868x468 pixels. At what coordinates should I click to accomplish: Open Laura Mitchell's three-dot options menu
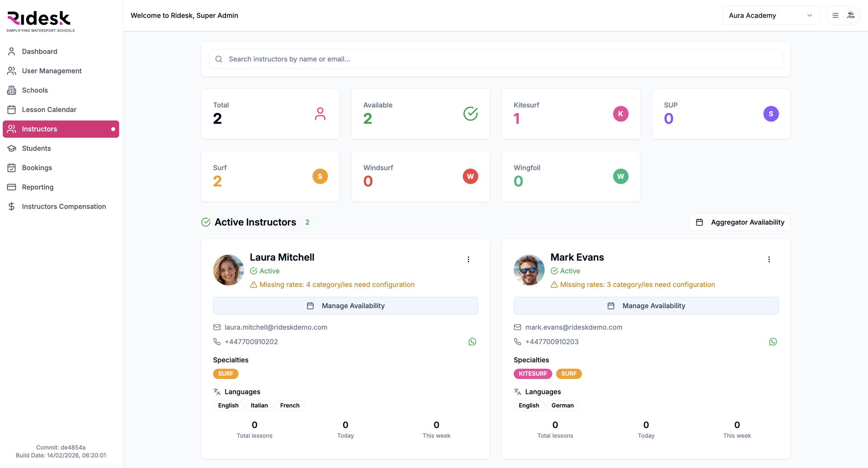468,259
